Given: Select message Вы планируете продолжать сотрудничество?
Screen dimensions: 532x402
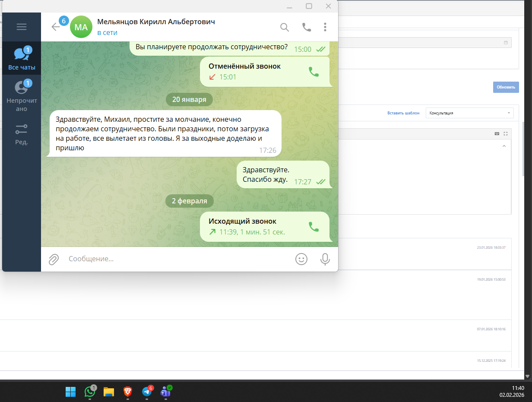Looking at the screenshot, I should coord(230,48).
